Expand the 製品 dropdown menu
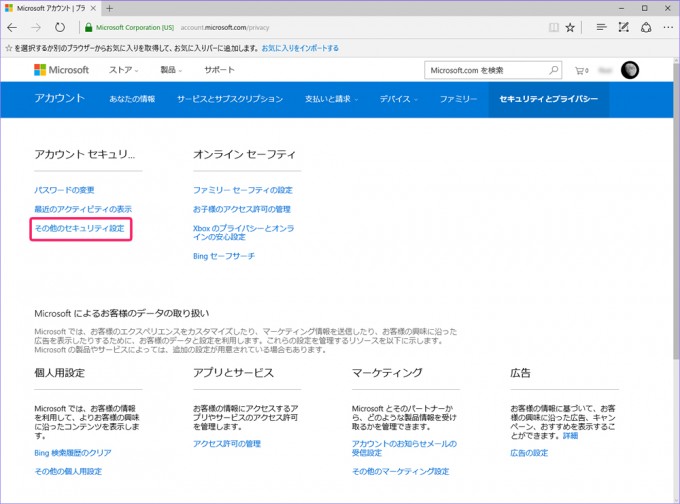680x504 pixels. tap(171, 70)
